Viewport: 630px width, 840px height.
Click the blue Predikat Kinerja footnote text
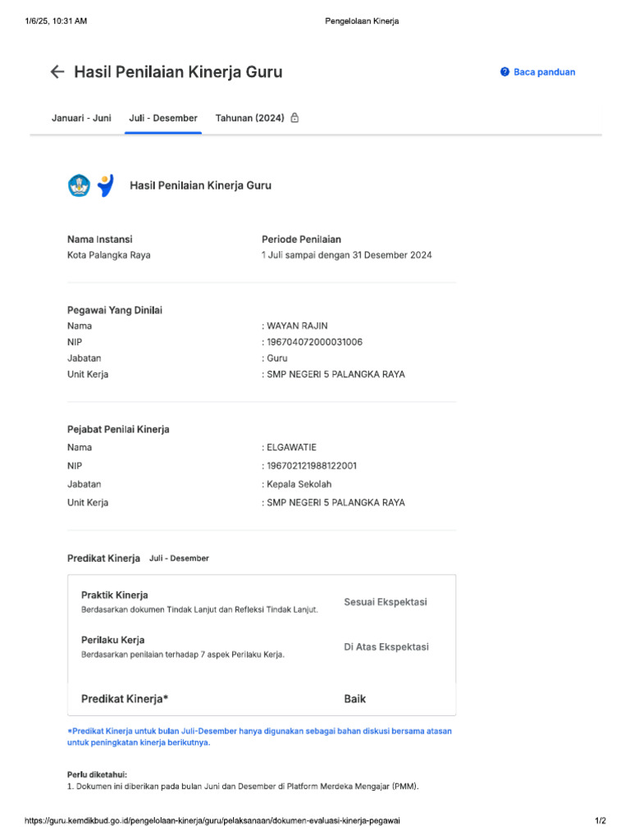[x=259, y=737]
